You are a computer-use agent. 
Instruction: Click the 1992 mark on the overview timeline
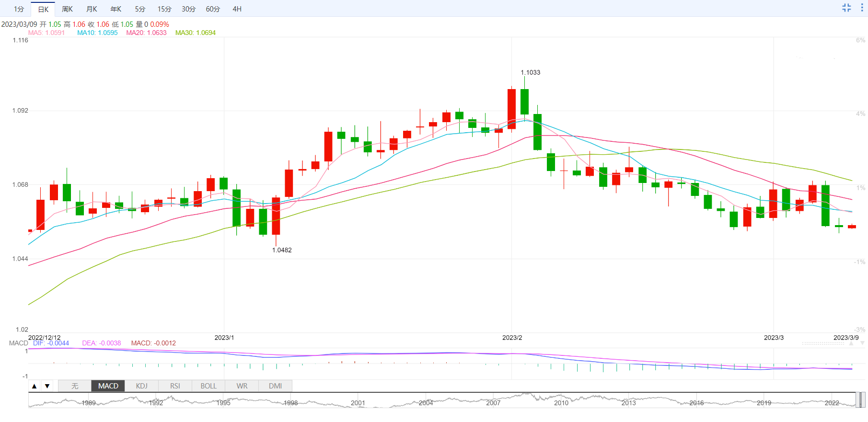(x=156, y=403)
